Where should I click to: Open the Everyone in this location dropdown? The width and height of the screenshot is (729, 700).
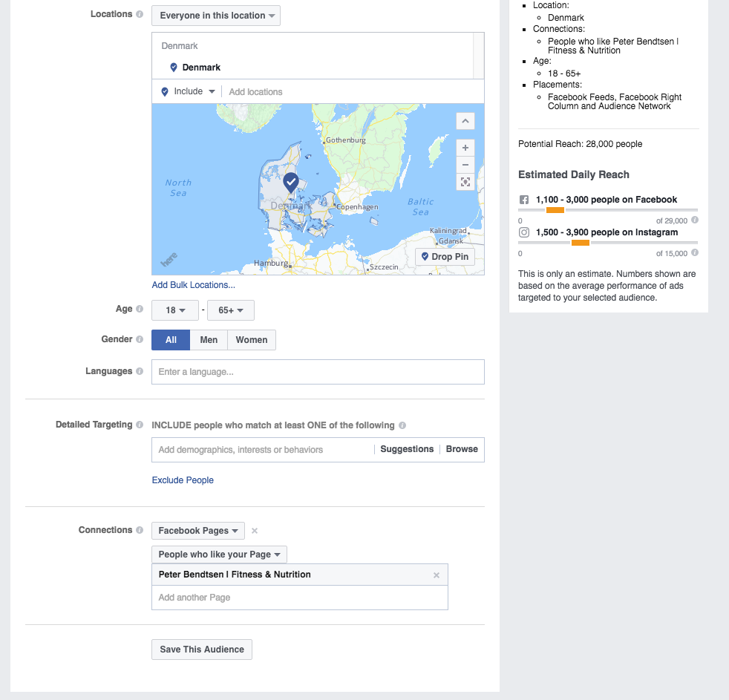pos(216,16)
